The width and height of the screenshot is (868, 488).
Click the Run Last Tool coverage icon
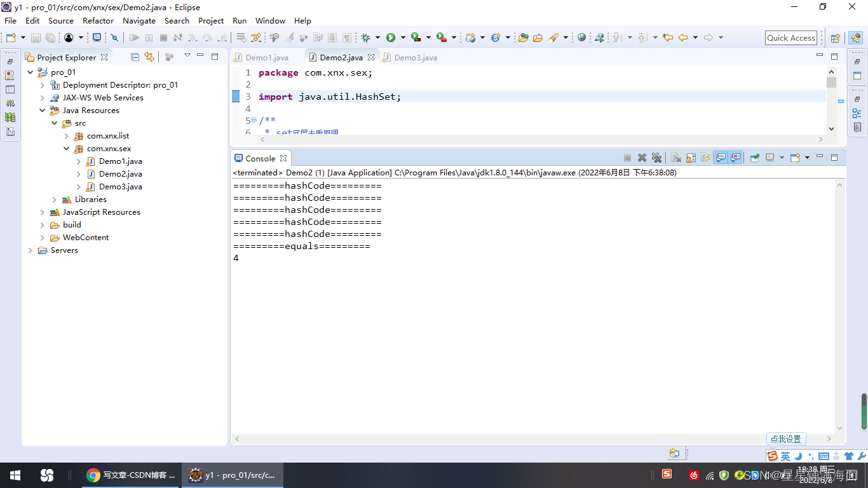point(416,37)
